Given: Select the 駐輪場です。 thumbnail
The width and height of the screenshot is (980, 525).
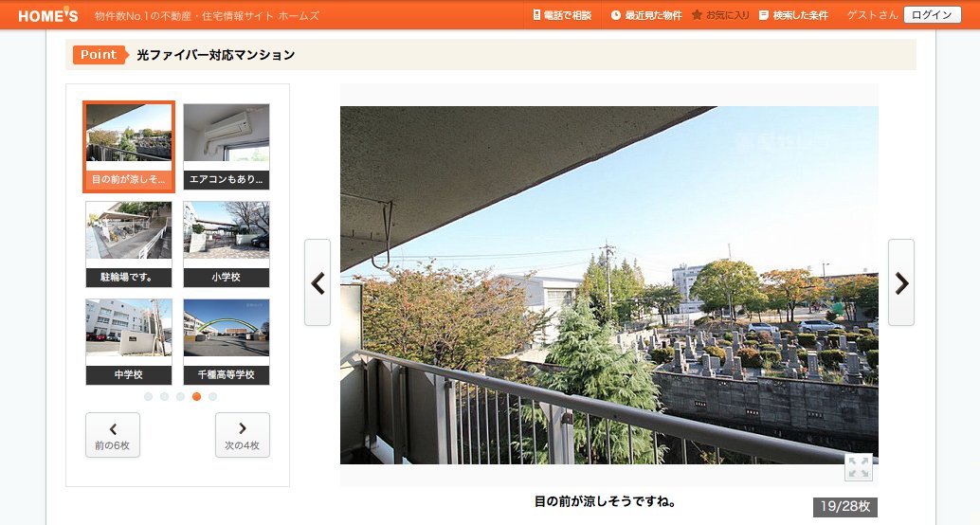Looking at the screenshot, I should click(x=129, y=244).
